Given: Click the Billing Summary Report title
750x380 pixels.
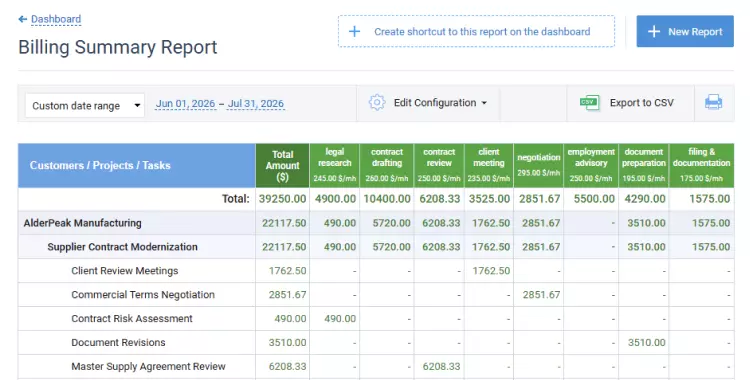Looking at the screenshot, I should pos(118,47).
